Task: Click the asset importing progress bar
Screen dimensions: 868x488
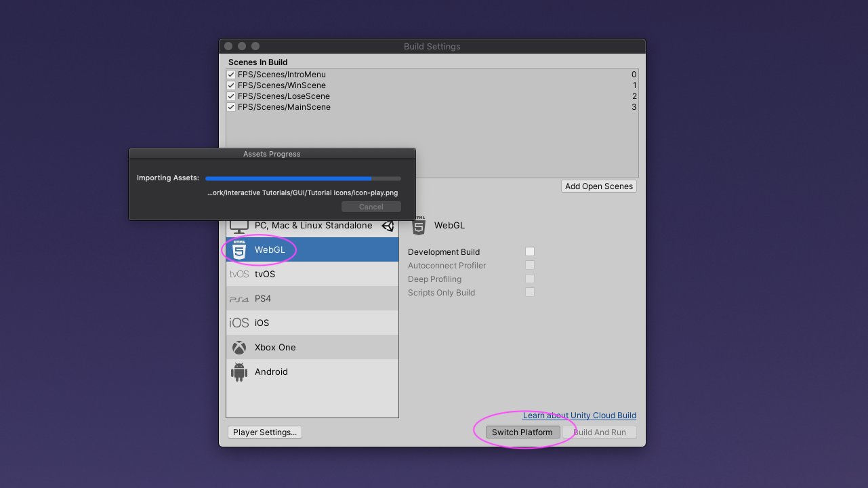Action: pos(303,178)
